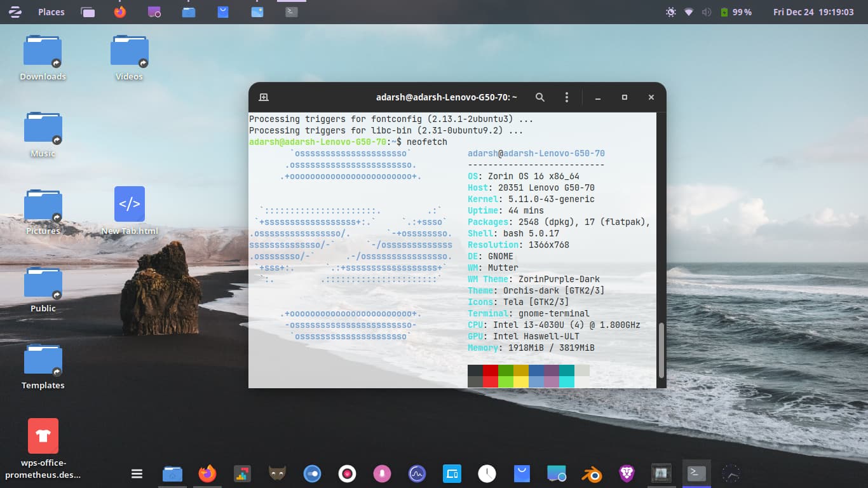The image size is (868, 488).
Task: Open a new terminal tab via titlebar icon
Action: pos(263,97)
